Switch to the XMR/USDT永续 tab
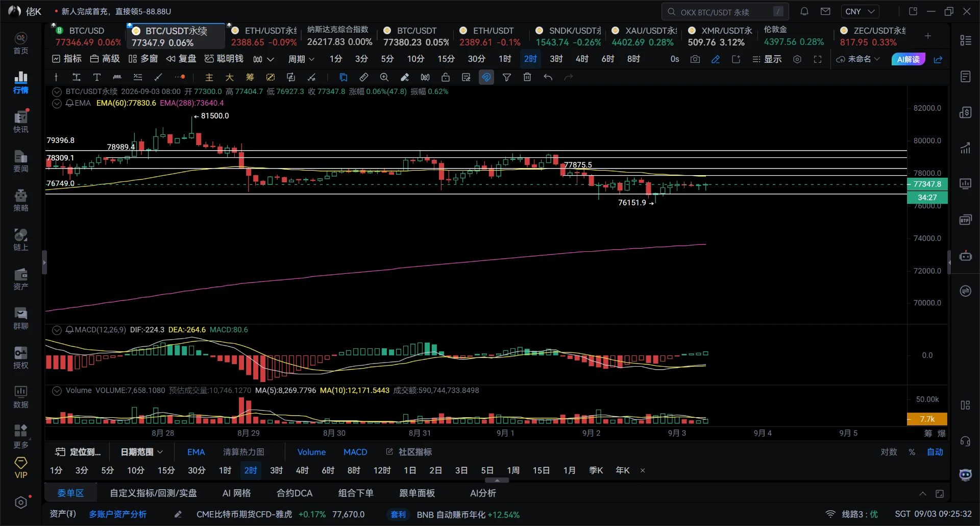 coord(720,36)
